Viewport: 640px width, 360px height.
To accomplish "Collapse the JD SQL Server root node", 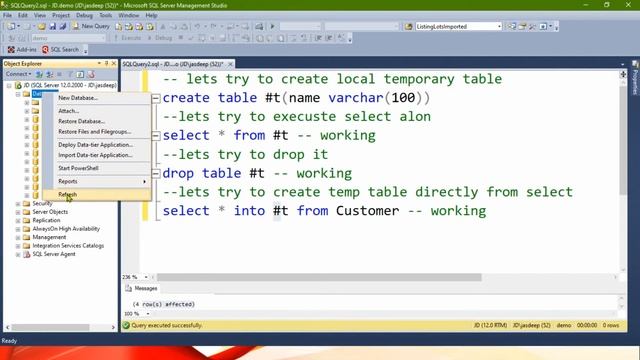I will 9,85.
